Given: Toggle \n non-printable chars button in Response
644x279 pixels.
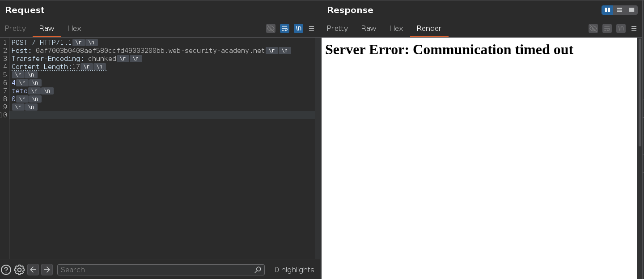Looking at the screenshot, I should 621,28.
